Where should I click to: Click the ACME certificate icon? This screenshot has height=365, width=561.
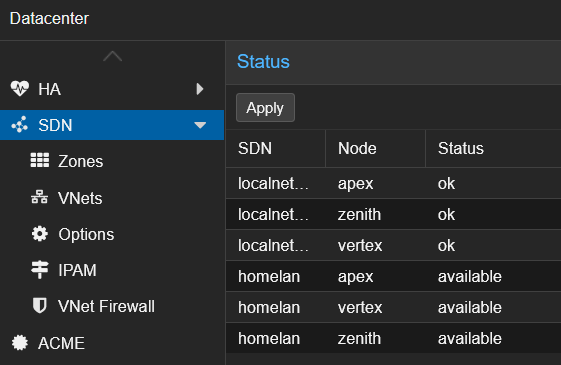point(20,342)
